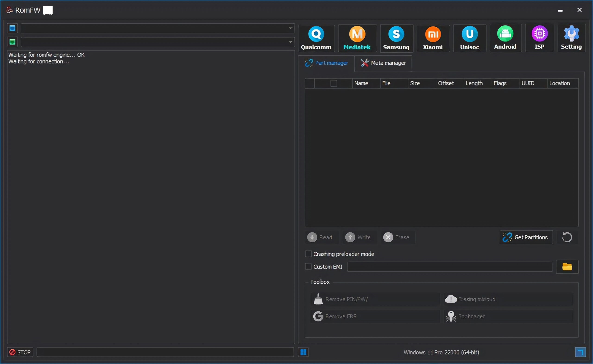Click the blue device port icon
The image size is (593, 364).
click(12, 28)
